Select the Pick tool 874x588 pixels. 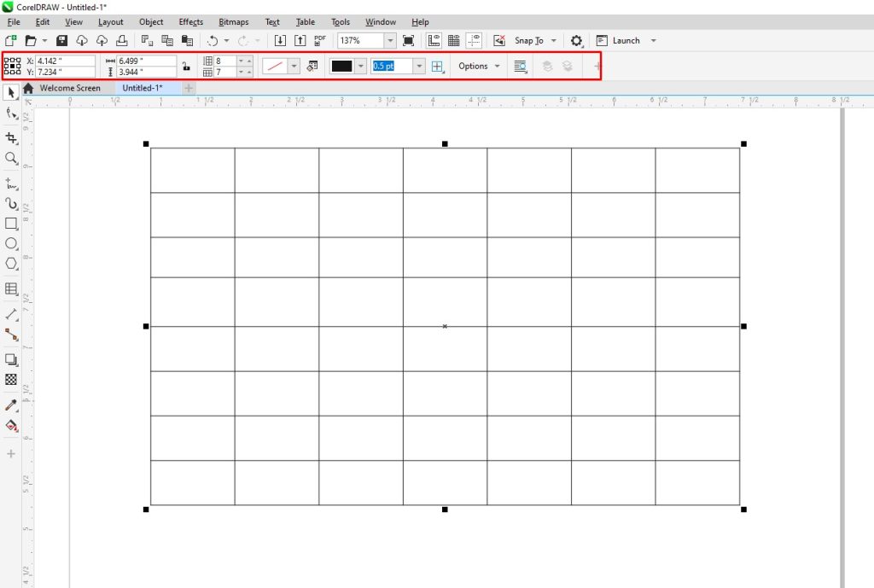12,91
